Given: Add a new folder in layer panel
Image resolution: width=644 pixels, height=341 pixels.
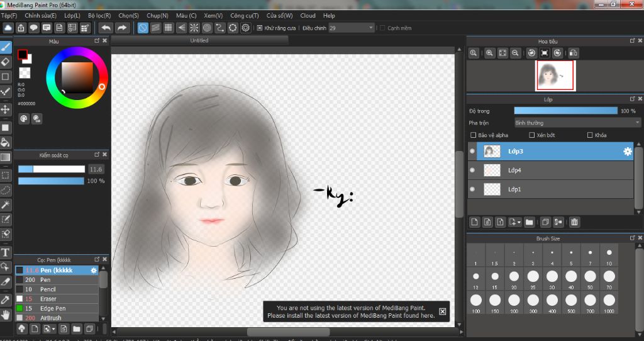Looking at the screenshot, I should point(529,222).
